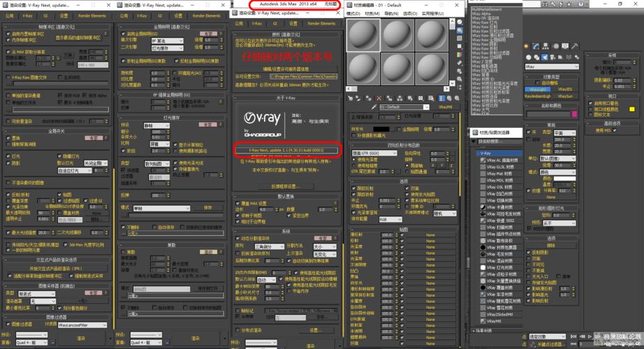Toggle Backlight icon in material editor side toolbar

[460, 31]
